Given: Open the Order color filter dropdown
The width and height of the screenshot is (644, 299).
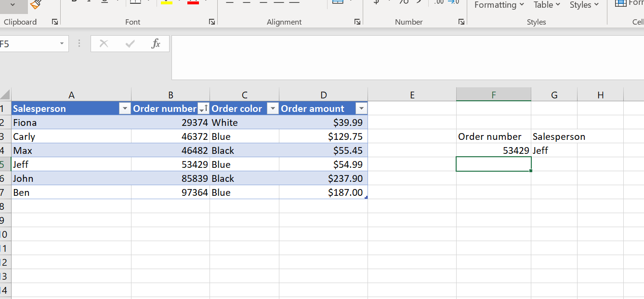Looking at the screenshot, I should click(273, 109).
